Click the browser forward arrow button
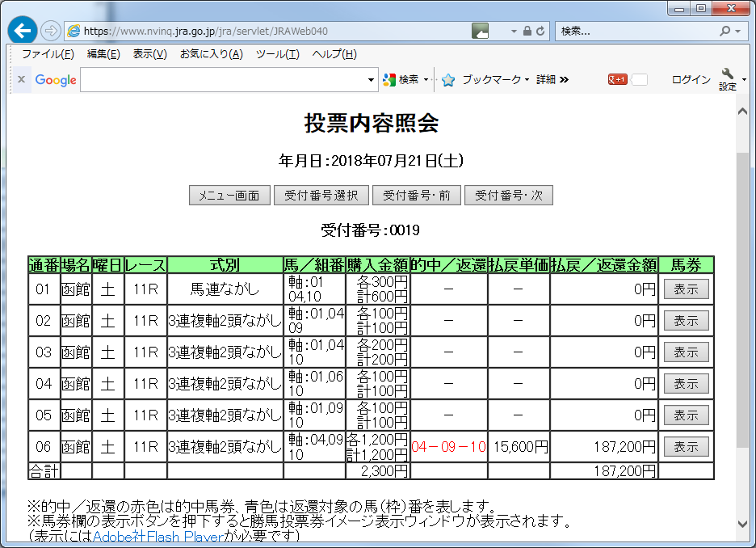This screenshot has width=756, height=548. coord(50,31)
